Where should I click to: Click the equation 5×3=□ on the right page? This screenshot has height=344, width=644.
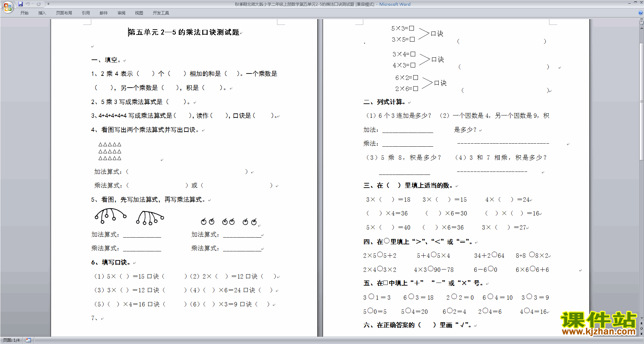point(402,29)
